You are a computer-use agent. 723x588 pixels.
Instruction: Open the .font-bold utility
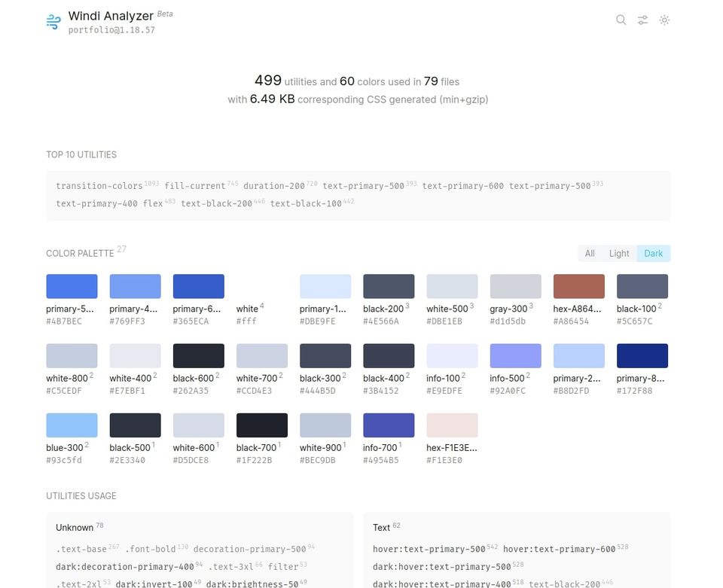[x=151, y=549]
